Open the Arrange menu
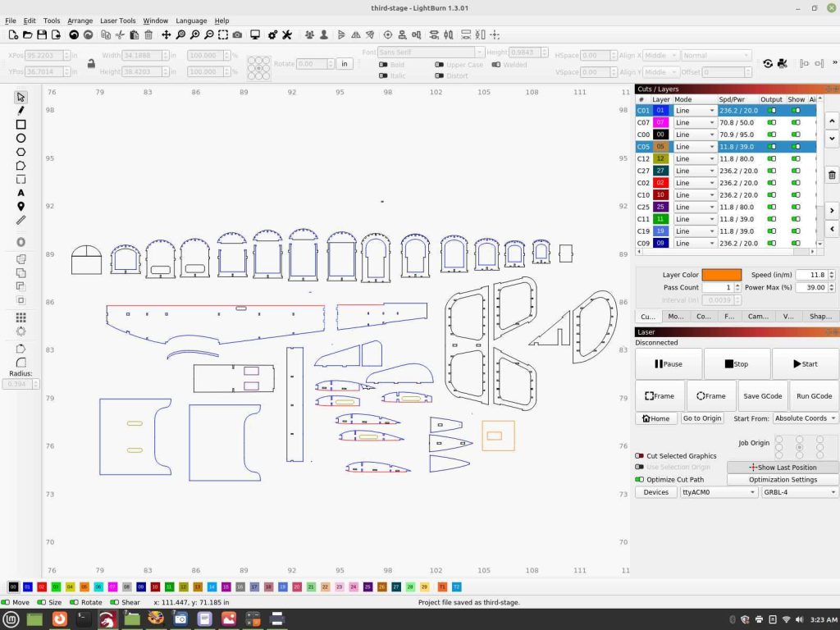Image resolution: width=840 pixels, height=630 pixels. pos(80,21)
